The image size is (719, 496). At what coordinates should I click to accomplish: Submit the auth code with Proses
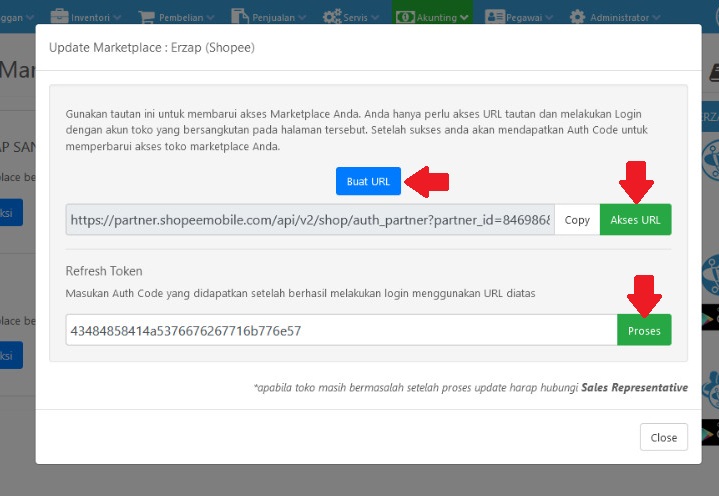(644, 330)
